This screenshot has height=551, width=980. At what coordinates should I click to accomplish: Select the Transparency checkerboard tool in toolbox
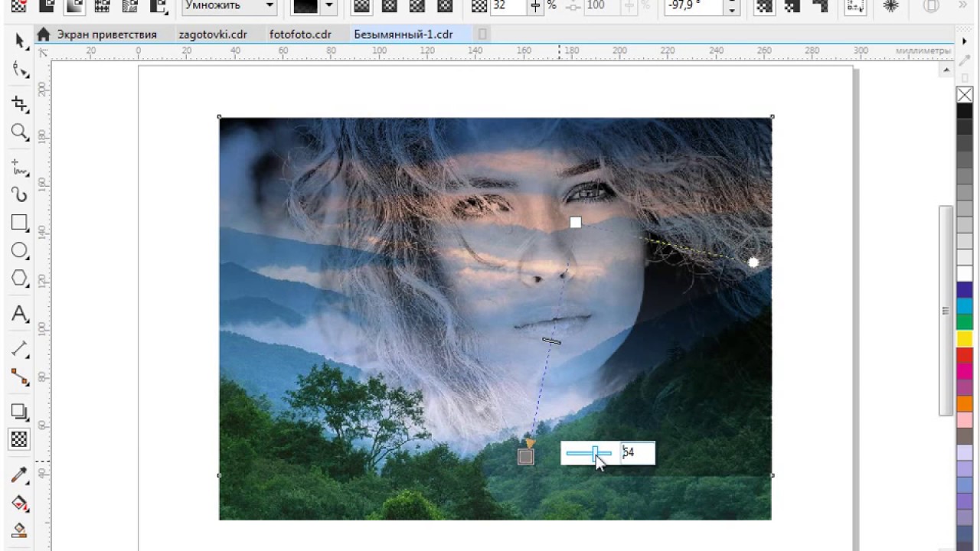(x=19, y=439)
